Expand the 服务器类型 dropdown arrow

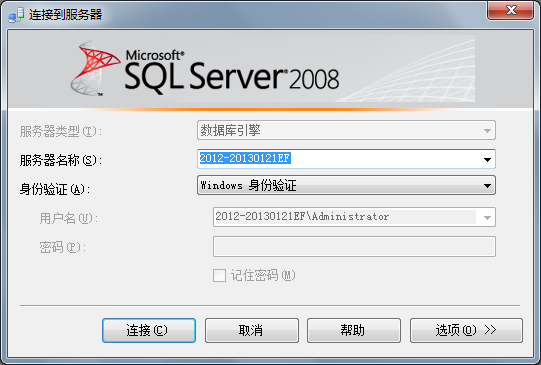point(487,131)
